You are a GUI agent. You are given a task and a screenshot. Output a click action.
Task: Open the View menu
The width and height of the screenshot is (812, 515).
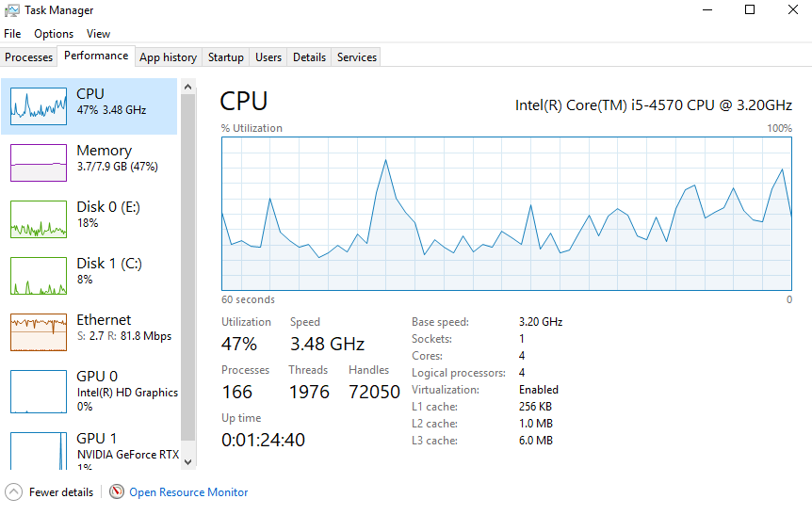tap(98, 34)
